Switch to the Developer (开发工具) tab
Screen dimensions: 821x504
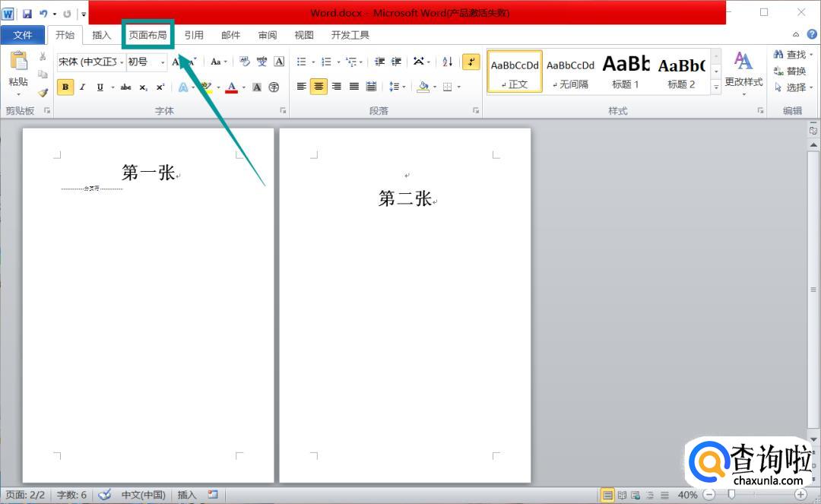click(350, 35)
